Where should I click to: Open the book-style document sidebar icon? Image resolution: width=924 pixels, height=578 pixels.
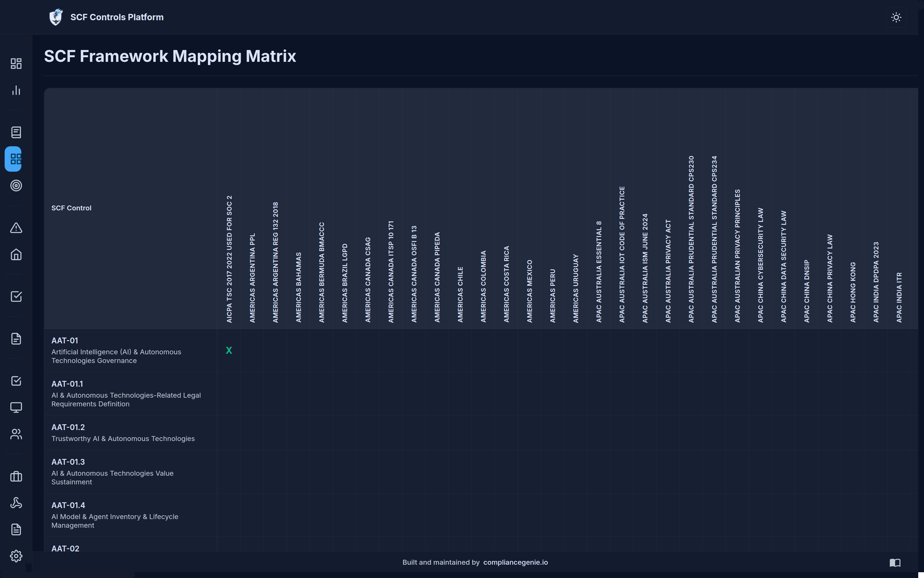16,132
